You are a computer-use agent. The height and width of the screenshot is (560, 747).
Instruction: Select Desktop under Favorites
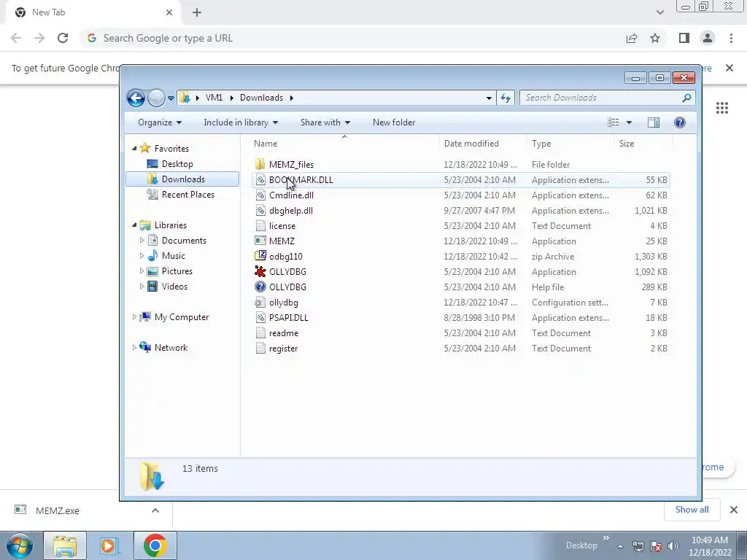point(177,164)
